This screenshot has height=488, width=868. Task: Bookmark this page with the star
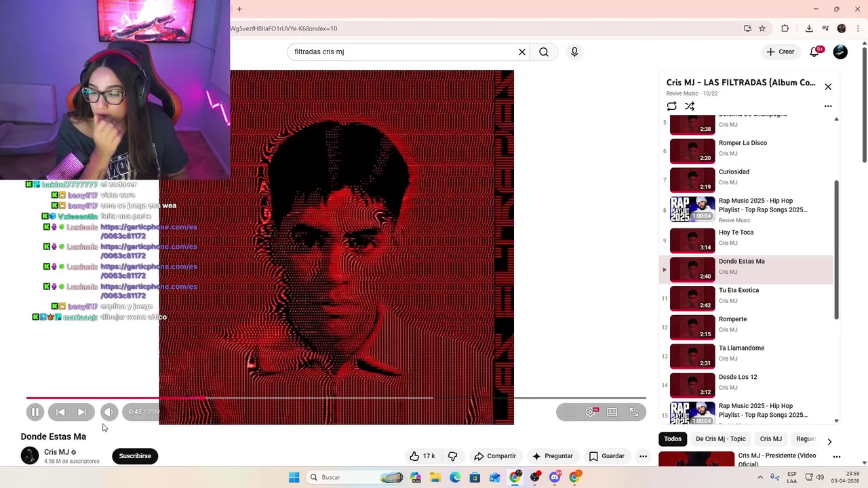tap(762, 28)
